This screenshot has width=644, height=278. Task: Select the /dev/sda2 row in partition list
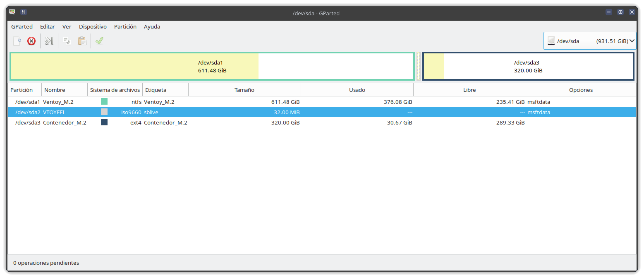(322, 112)
